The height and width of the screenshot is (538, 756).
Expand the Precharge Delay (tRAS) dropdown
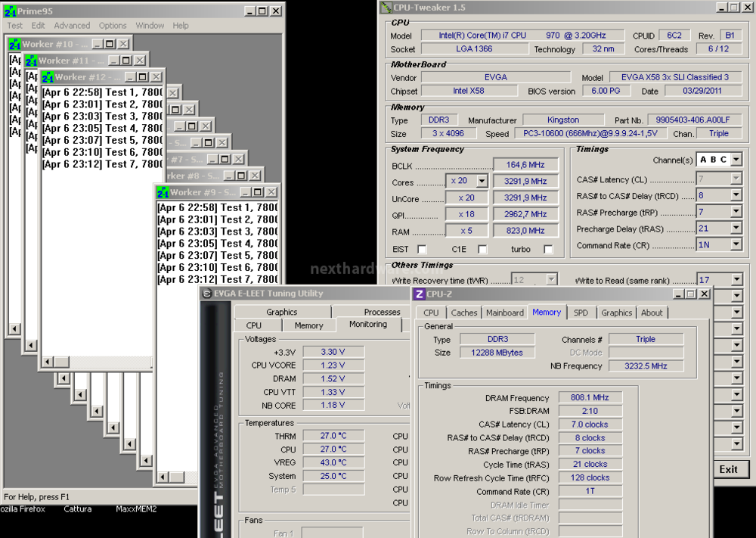[736, 229]
